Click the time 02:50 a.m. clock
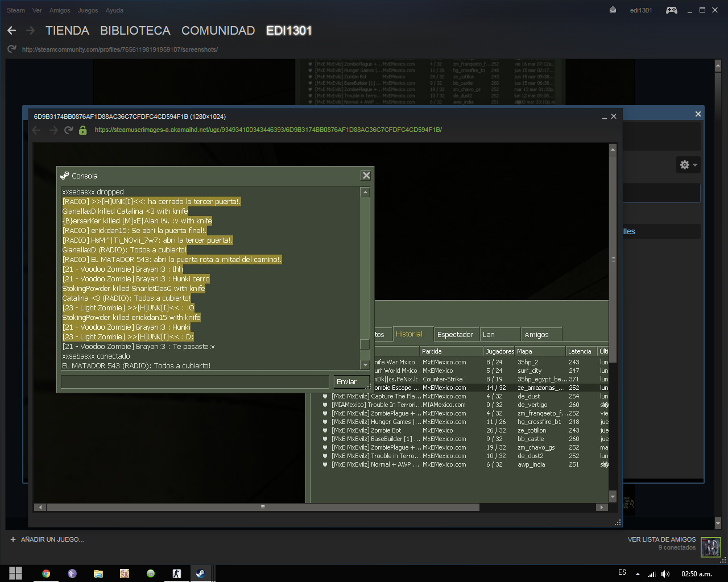The width and height of the screenshot is (728, 582). [x=697, y=574]
